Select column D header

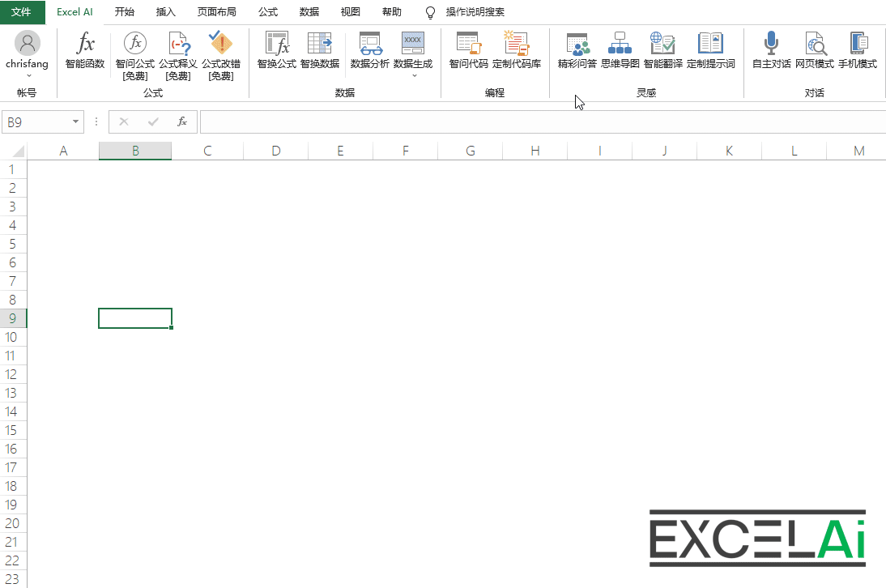pyautogui.click(x=275, y=151)
